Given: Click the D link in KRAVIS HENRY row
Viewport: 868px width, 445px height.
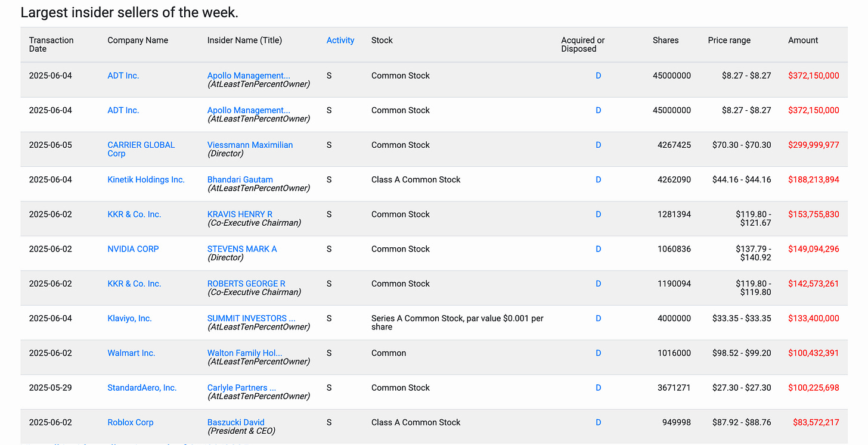Looking at the screenshot, I should coord(598,214).
